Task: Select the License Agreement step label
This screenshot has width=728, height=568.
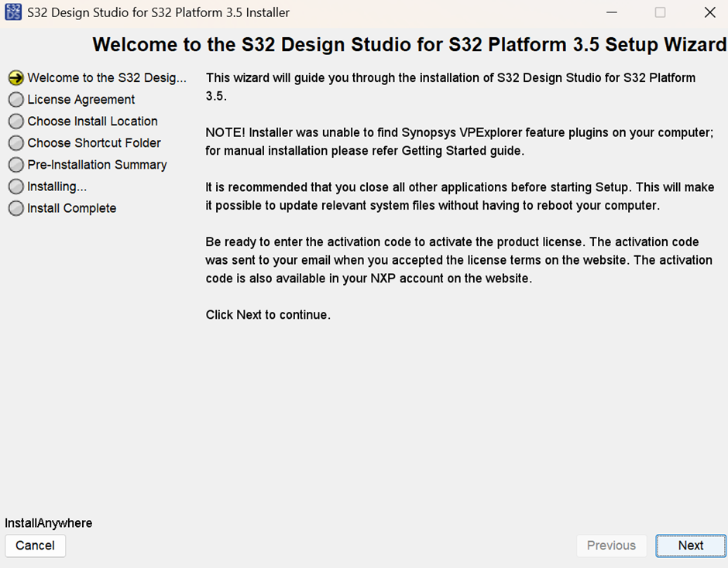Action: click(x=81, y=99)
